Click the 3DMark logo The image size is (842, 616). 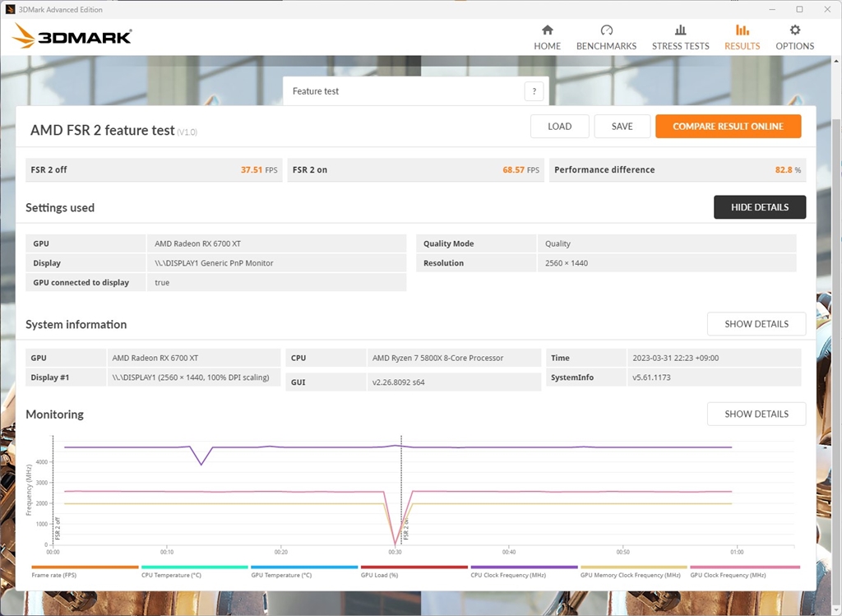(72, 36)
